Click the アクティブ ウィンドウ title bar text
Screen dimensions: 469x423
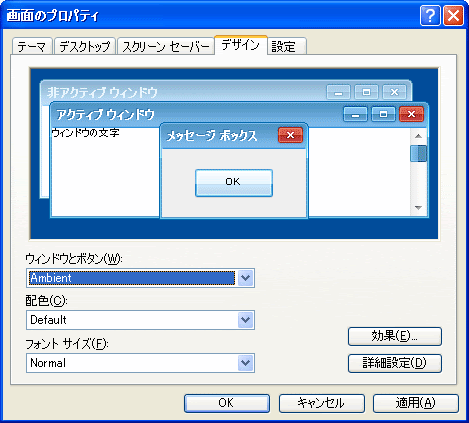105,114
